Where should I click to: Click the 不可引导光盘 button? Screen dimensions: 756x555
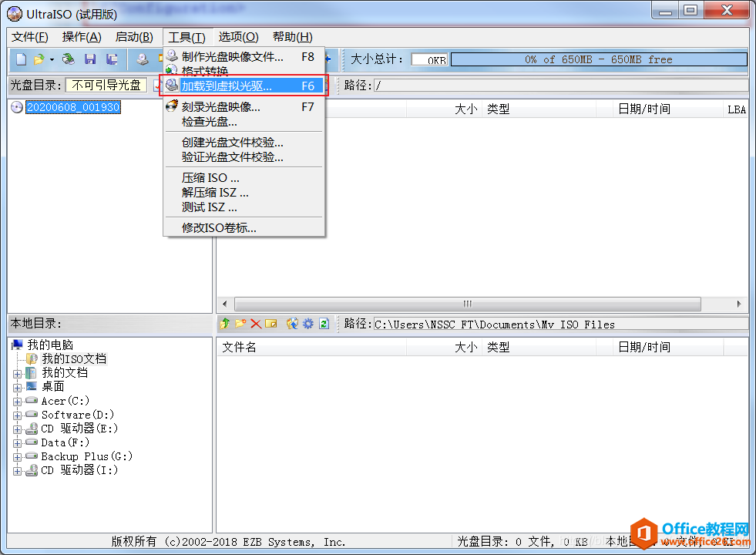(106, 85)
